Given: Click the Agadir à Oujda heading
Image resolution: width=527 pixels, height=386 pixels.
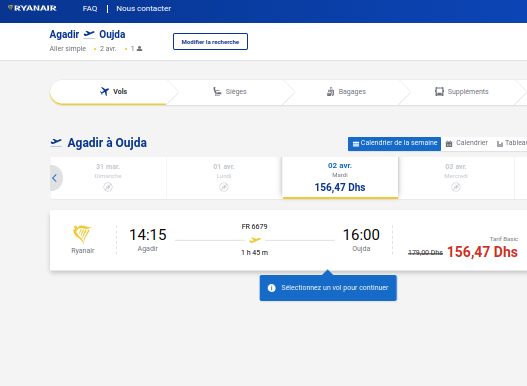Looking at the screenshot, I should tap(107, 143).
